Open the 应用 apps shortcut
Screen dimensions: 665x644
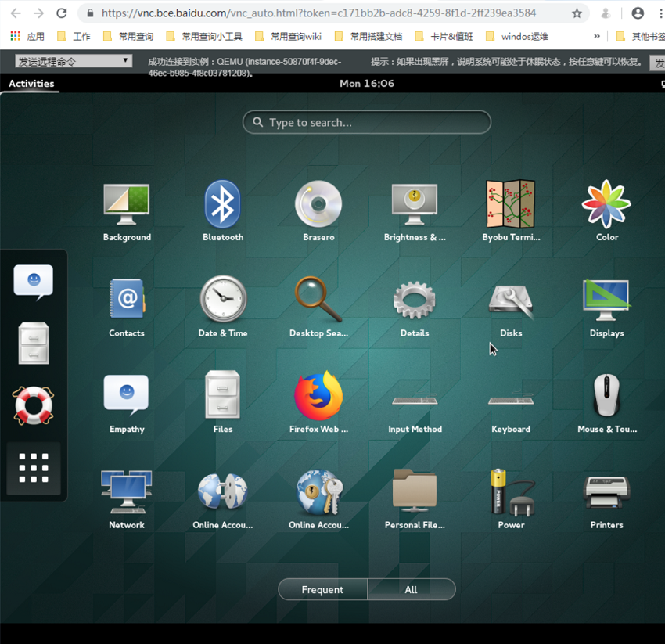click(x=27, y=37)
